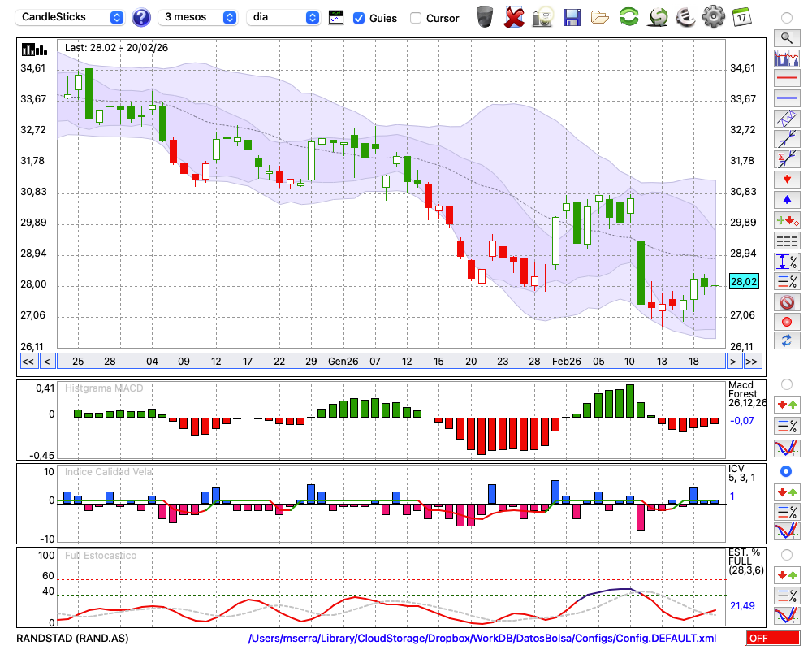Click the >> jump-to-end navigation button
Viewport: 812px width, 650px height.
[x=752, y=362]
